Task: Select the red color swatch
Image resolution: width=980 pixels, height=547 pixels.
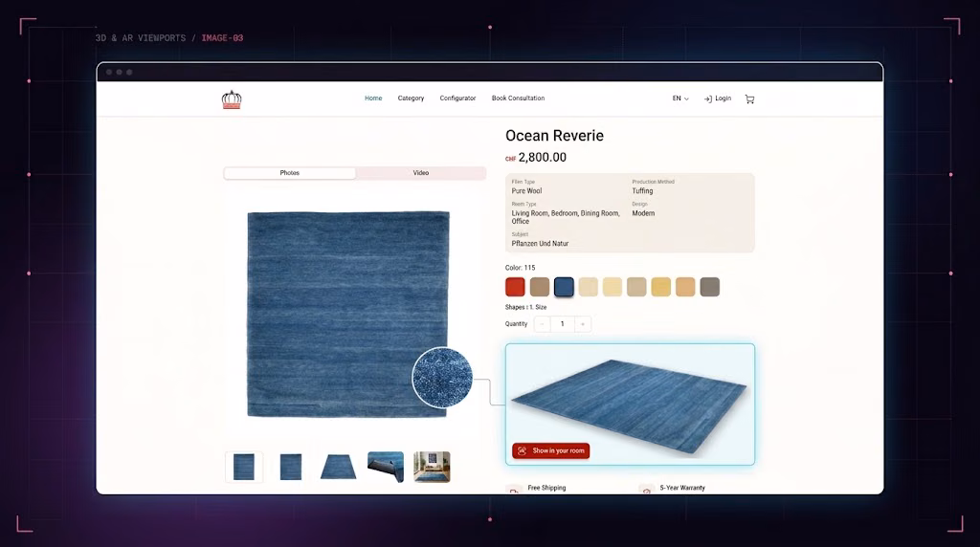Action: (x=515, y=287)
